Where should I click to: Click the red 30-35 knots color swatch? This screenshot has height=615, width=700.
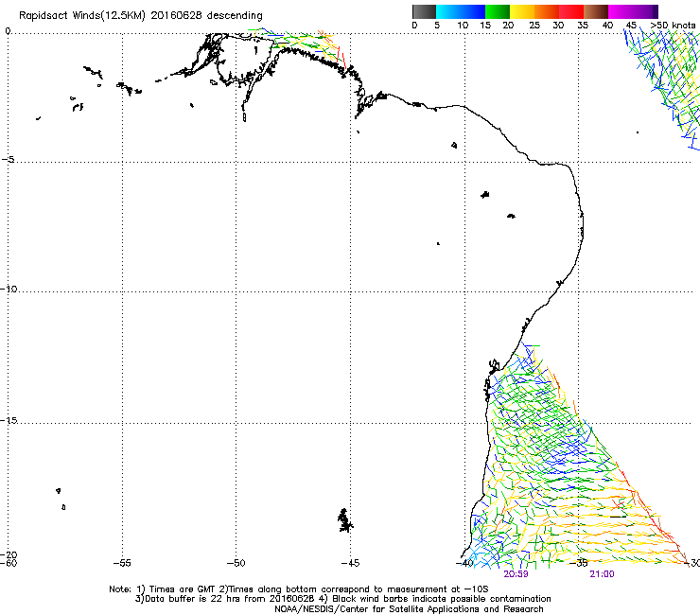coord(571,11)
